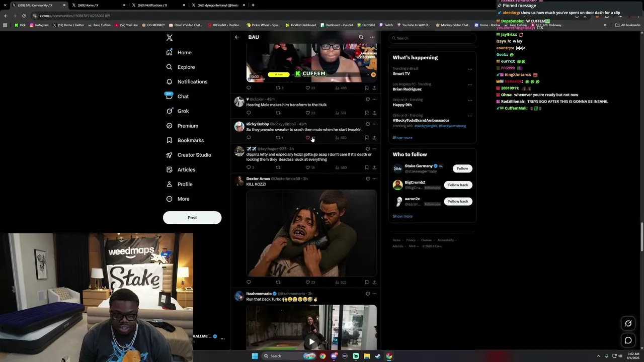This screenshot has width=644, height=362.
Task: Bookmark the clqxer Hulk post
Action: pyautogui.click(x=367, y=113)
